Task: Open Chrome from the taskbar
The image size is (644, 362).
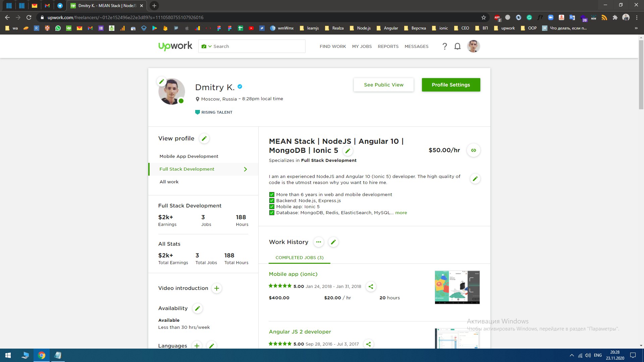Action: (42, 355)
